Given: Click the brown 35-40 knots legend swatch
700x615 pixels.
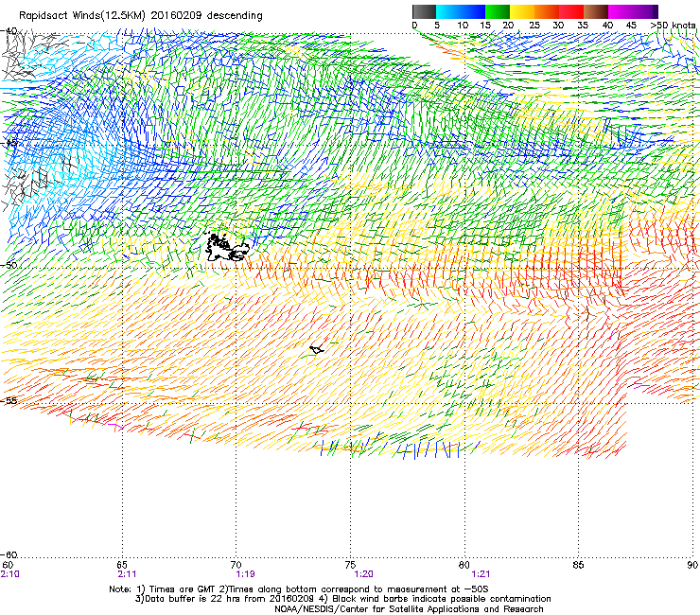Looking at the screenshot, I should click(596, 11).
